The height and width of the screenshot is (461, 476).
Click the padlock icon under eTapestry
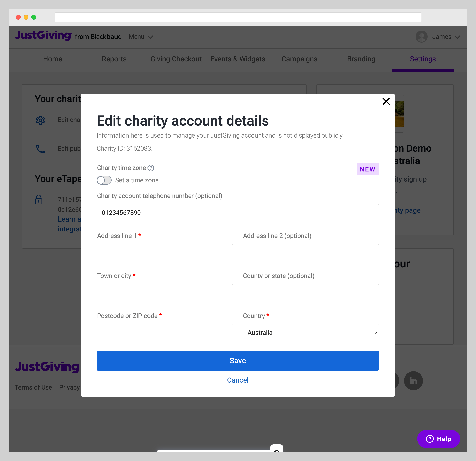(39, 200)
